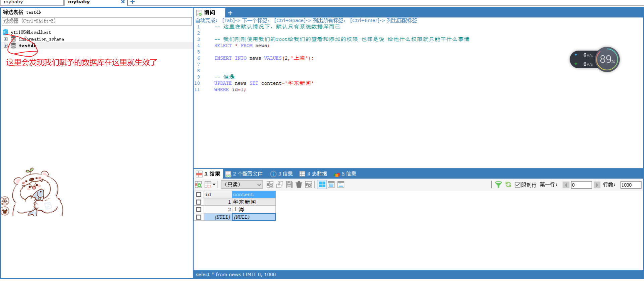Click the 89% network speed widget

tap(607, 60)
